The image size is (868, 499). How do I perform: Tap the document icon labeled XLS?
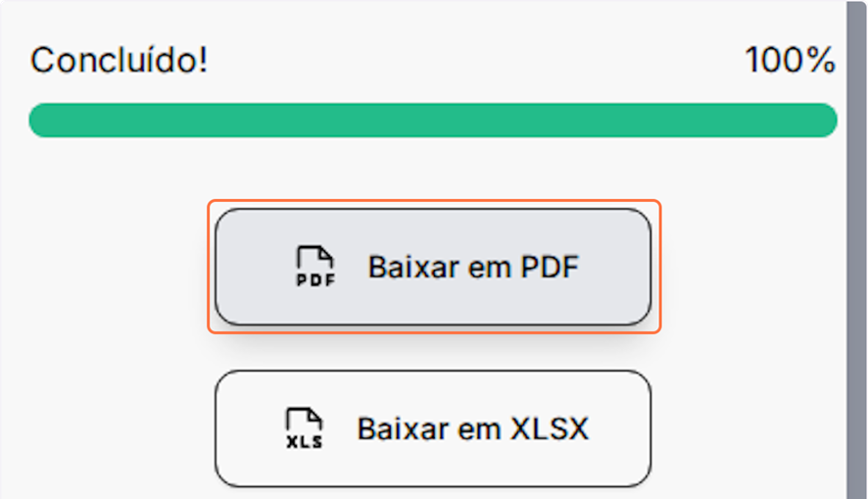[x=305, y=428]
